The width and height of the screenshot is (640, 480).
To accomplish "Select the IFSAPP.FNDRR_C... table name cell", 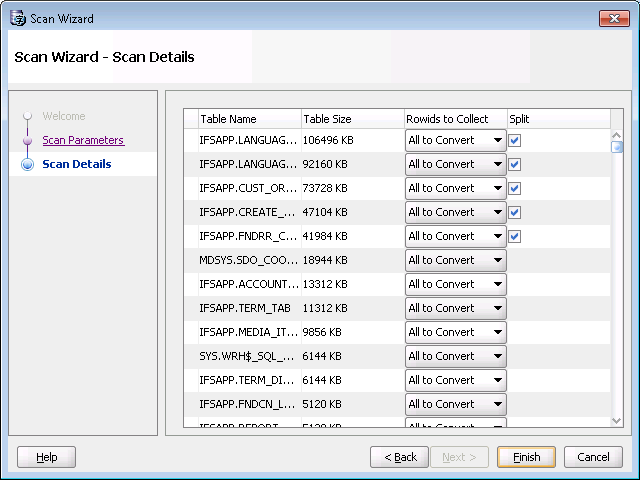I will [x=249, y=236].
